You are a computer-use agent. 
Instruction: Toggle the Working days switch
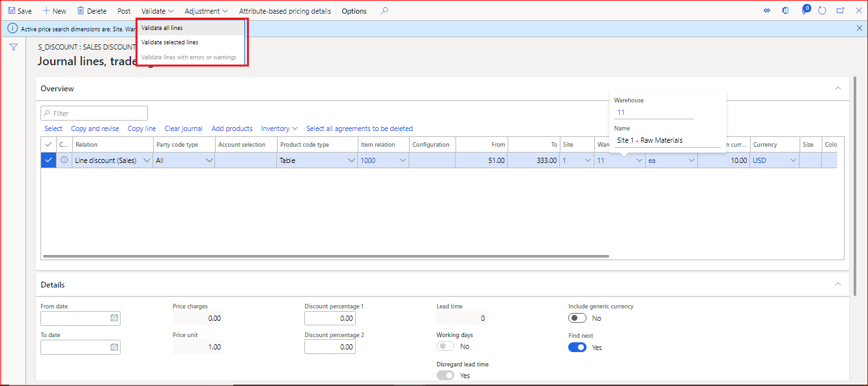445,346
